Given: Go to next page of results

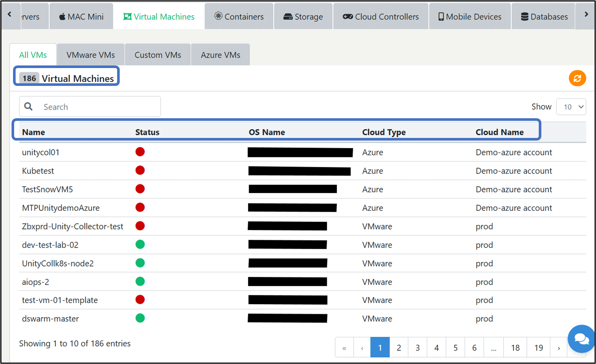Looking at the screenshot, I should 558,348.
